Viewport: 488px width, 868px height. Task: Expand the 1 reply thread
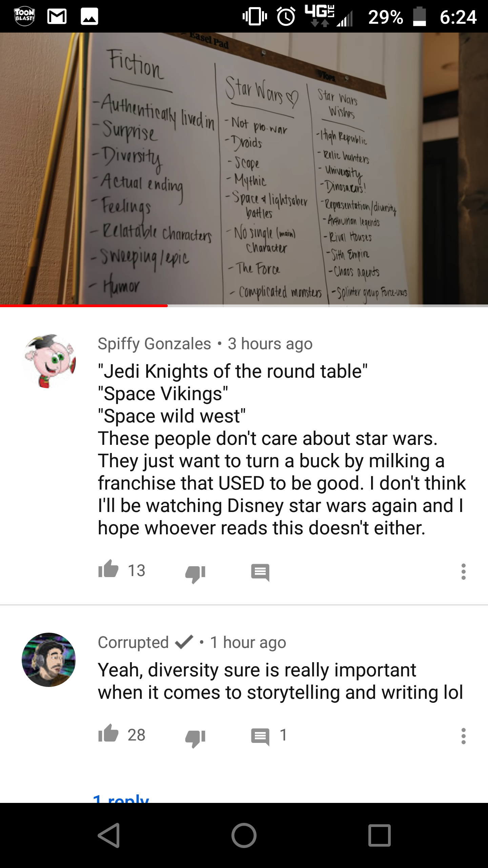[121, 798]
